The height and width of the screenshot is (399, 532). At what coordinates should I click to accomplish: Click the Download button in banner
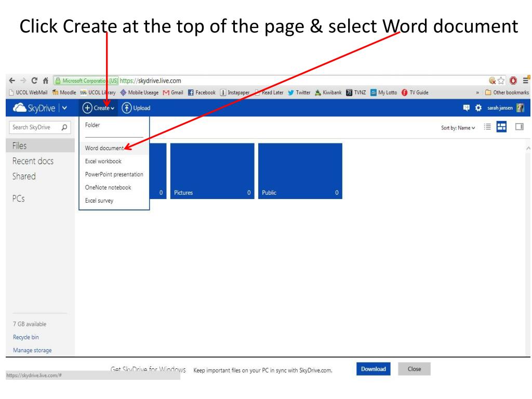point(373,369)
